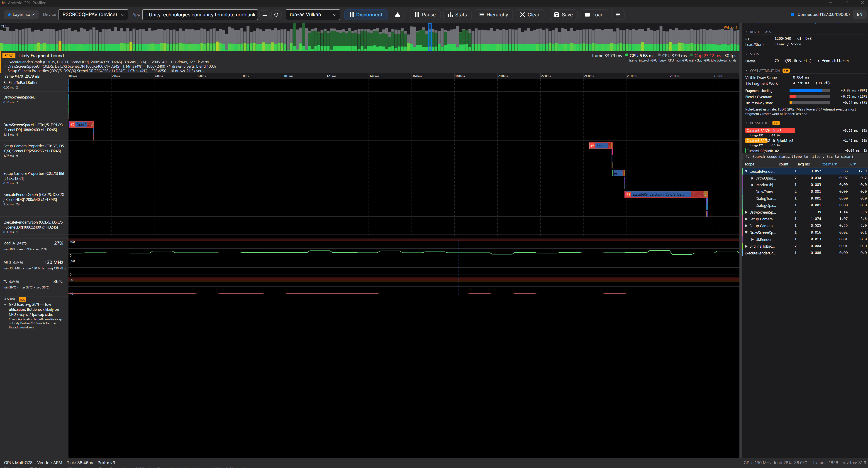Focus the App package name field
The width and height of the screenshot is (868, 468).
(x=200, y=15)
